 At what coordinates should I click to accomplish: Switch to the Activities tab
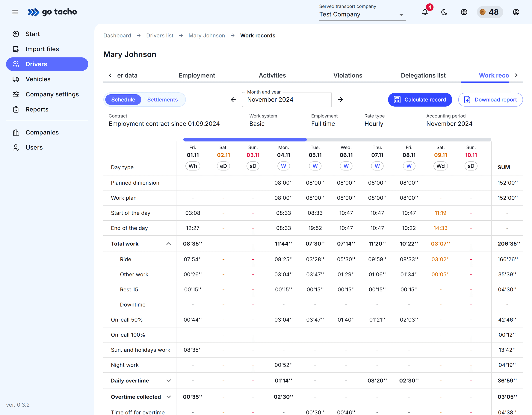point(272,75)
